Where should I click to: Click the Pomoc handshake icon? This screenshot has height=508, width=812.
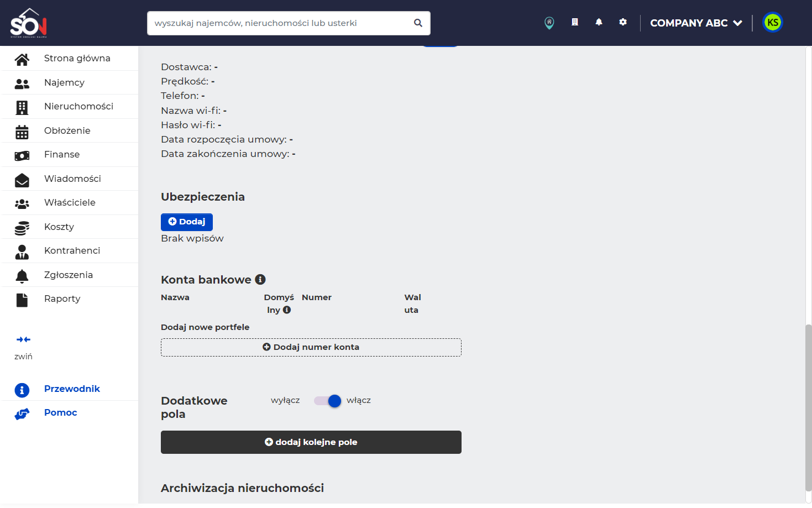22,414
